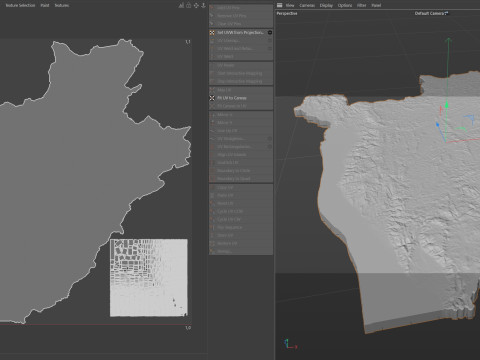Select Align UV Islands command
Screen dimensions: 480x360
241,155
